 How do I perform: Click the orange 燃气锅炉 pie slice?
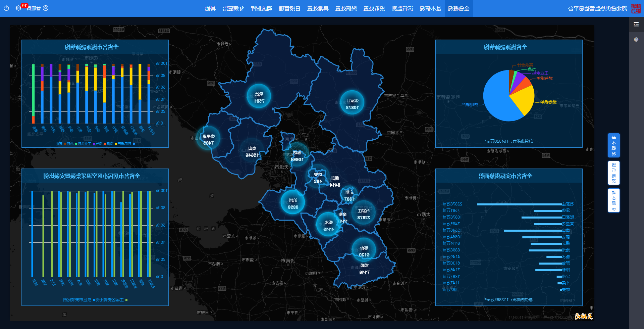point(524,84)
